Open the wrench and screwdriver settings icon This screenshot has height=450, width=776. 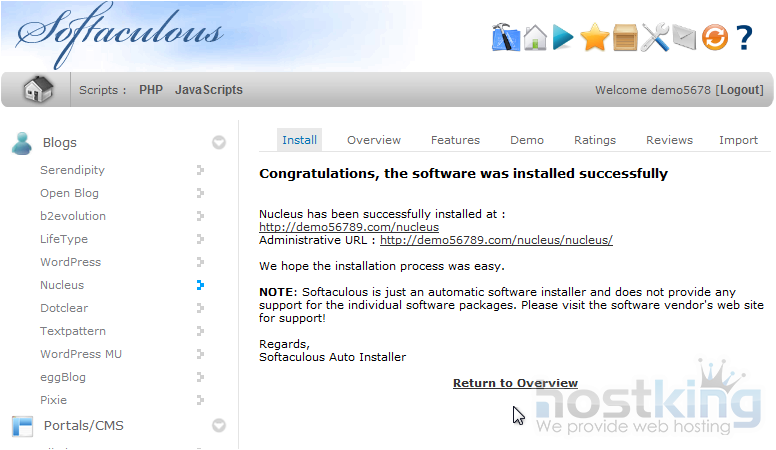point(655,38)
